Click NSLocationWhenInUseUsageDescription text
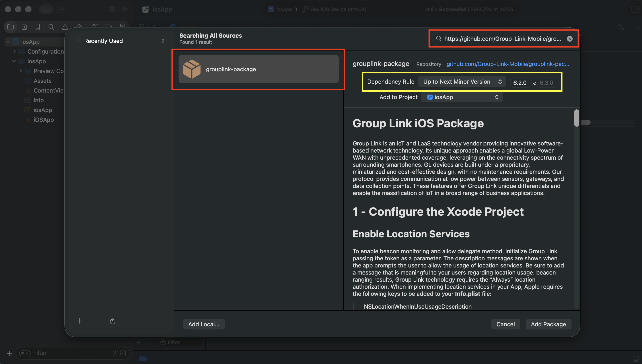 [418, 306]
